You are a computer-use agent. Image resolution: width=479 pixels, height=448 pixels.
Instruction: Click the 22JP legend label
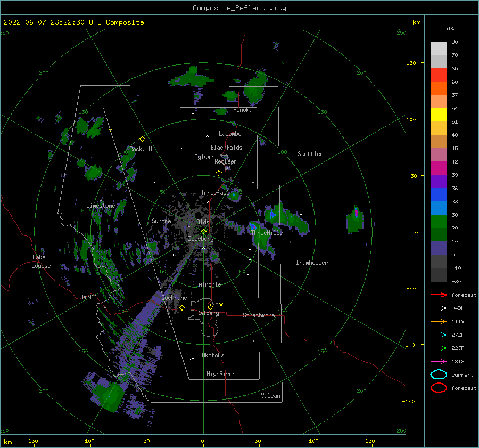(x=458, y=348)
